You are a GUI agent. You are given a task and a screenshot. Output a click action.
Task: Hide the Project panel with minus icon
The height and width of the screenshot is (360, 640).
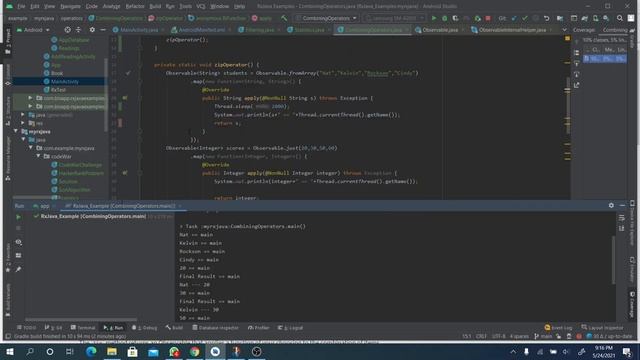click(103, 30)
